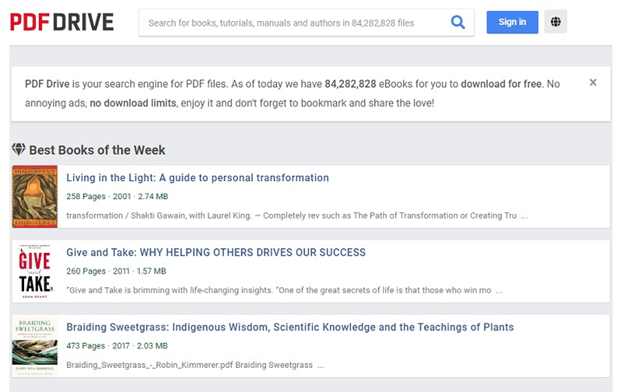Click Braiding Sweetgrass cover thumbnail

click(35, 346)
